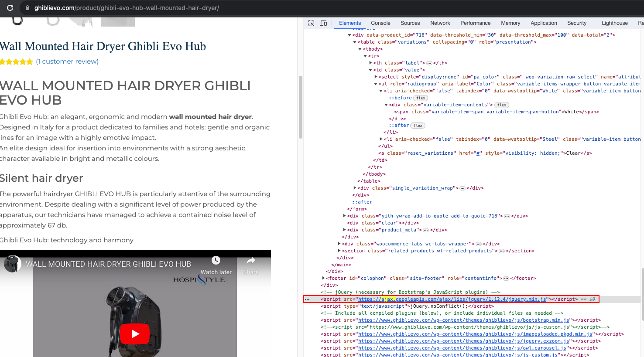The height and width of the screenshot is (357, 644).
Task: Expand the related products section node
Action: (x=339, y=251)
